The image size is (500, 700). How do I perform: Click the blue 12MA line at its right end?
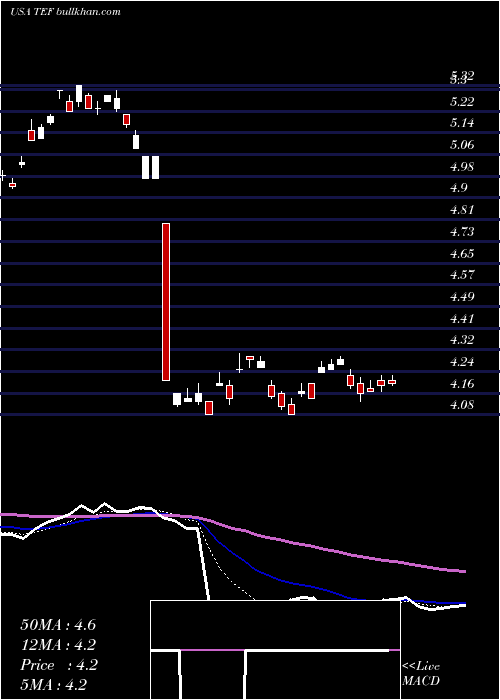click(x=463, y=603)
